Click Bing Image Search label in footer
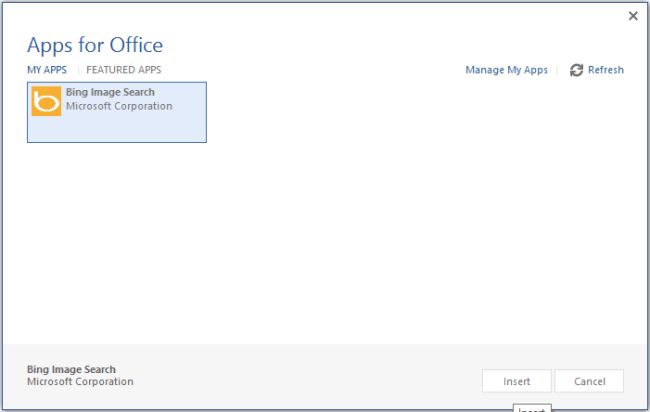Image resolution: width=650 pixels, height=412 pixels. (71, 369)
